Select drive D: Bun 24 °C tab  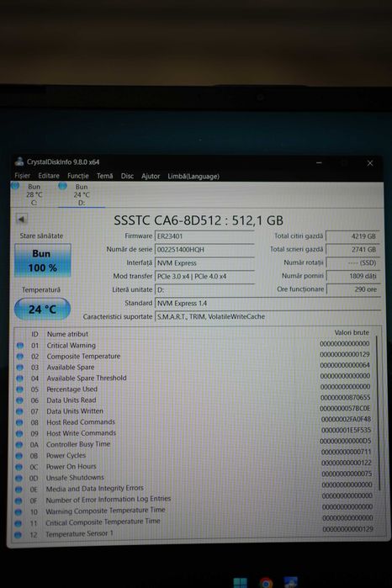(81, 194)
